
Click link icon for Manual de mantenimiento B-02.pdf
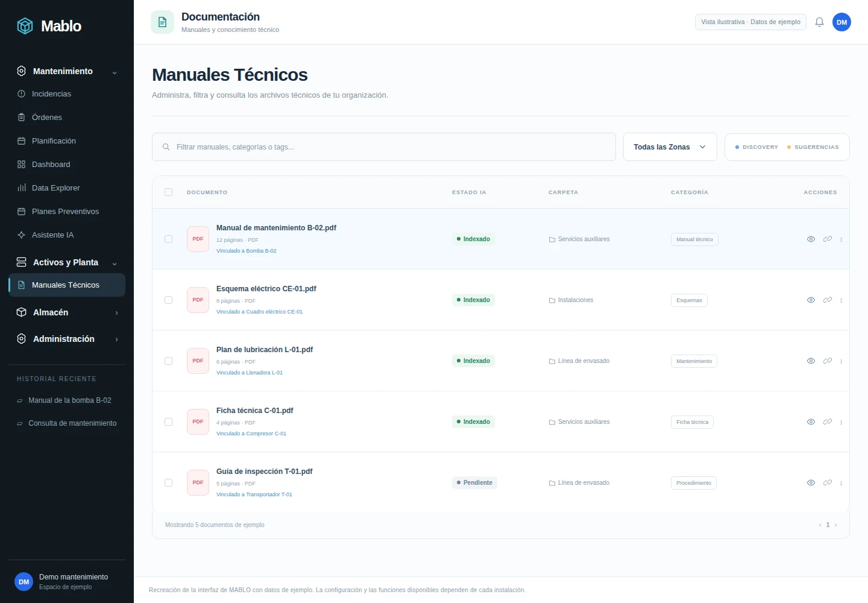(827, 239)
